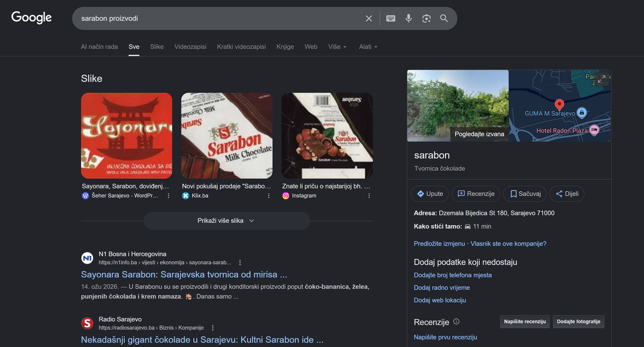
Task: Click Dodaj web lokaciju link
Action: 440,300
